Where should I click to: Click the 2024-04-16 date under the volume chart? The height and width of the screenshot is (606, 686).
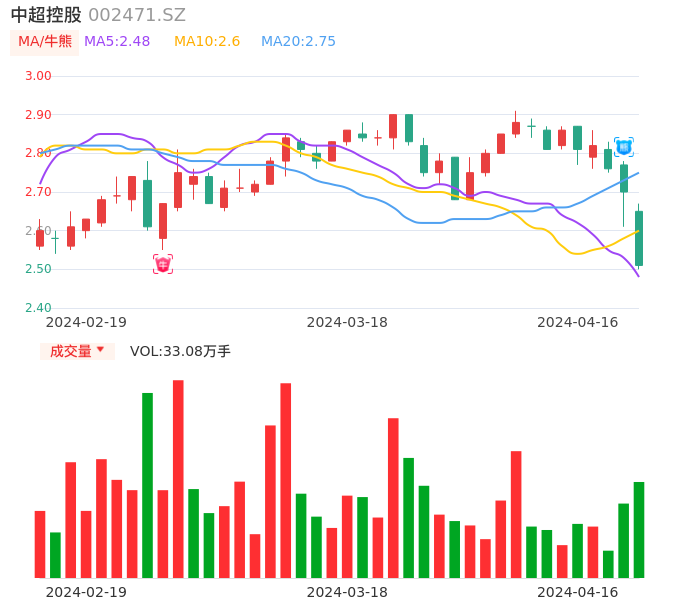[x=578, y=592]
